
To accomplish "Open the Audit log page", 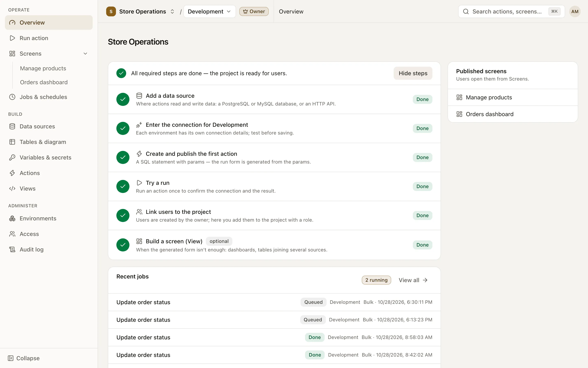I will click(49, 250).
